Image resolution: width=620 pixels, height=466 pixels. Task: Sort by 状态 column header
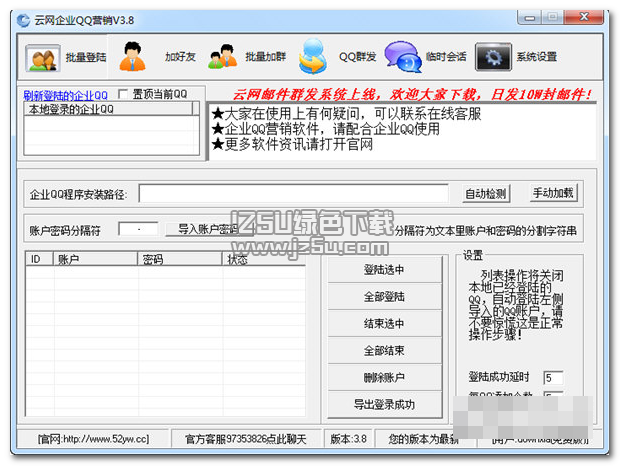click(x=263, y=259)
